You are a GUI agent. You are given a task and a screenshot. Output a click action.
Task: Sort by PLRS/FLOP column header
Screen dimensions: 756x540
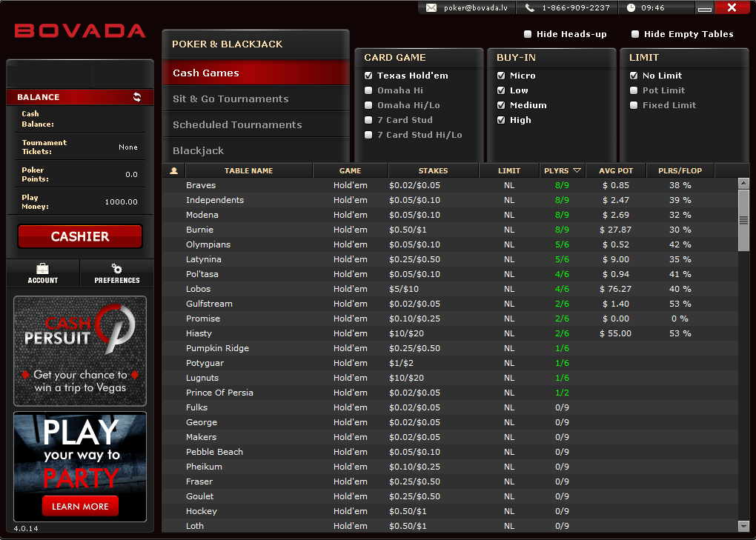(x=680, y=170)
